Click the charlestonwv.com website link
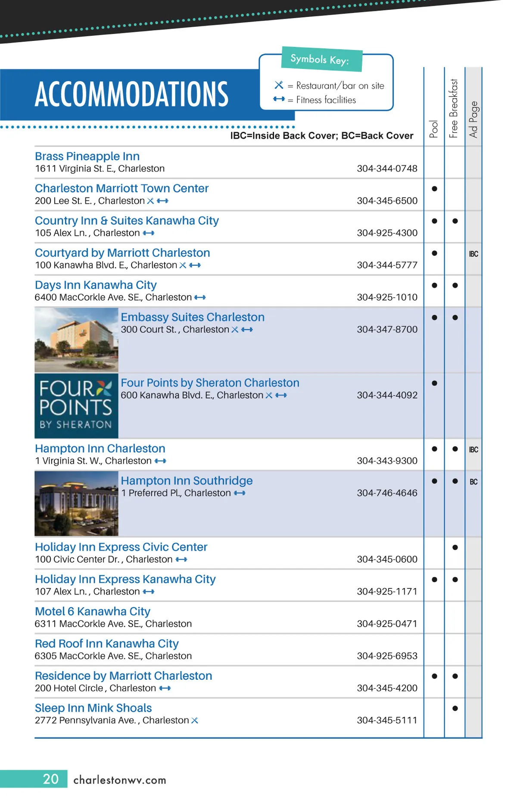This screenshot has height=812, width=517. click(120, 780)
